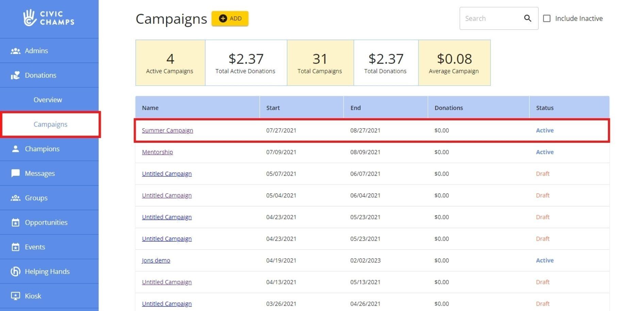Open Untitled Campaign starting 05/07/2021

tap(167, 174)
